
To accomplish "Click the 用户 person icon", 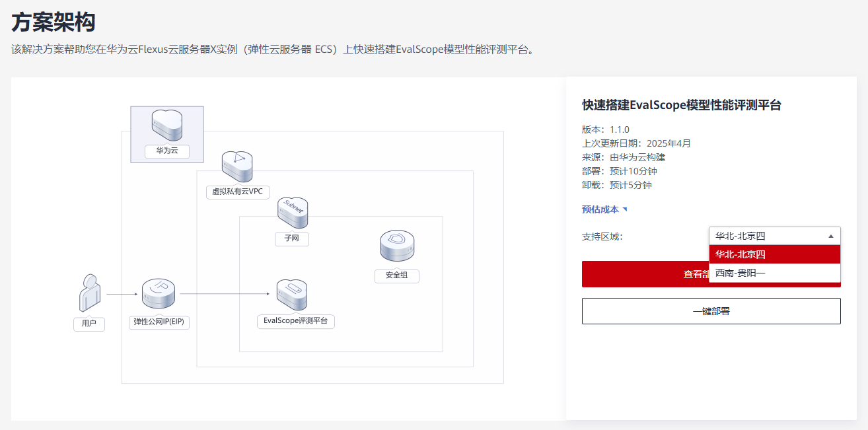I will [x=89, y=293].
